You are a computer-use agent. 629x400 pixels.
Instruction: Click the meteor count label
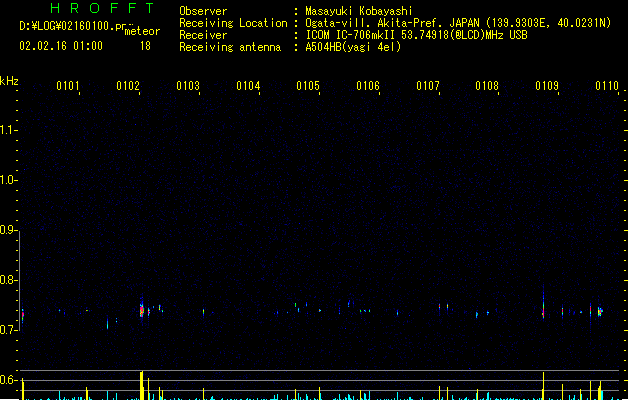[142, 31]
